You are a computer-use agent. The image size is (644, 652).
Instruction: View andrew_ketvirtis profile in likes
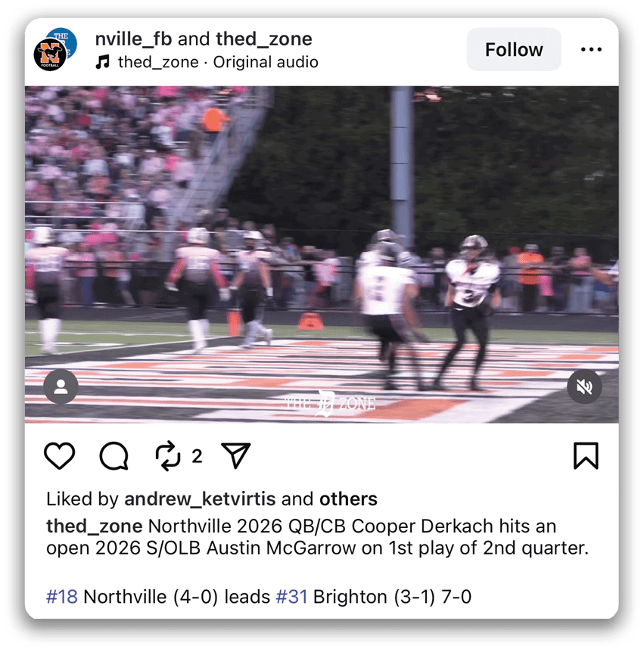(200, 499)
